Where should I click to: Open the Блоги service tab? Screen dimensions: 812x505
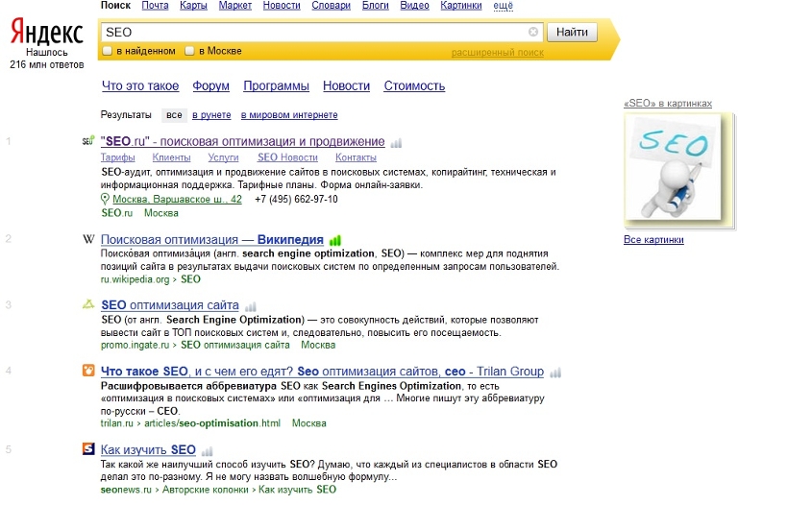tap(376, 6)
